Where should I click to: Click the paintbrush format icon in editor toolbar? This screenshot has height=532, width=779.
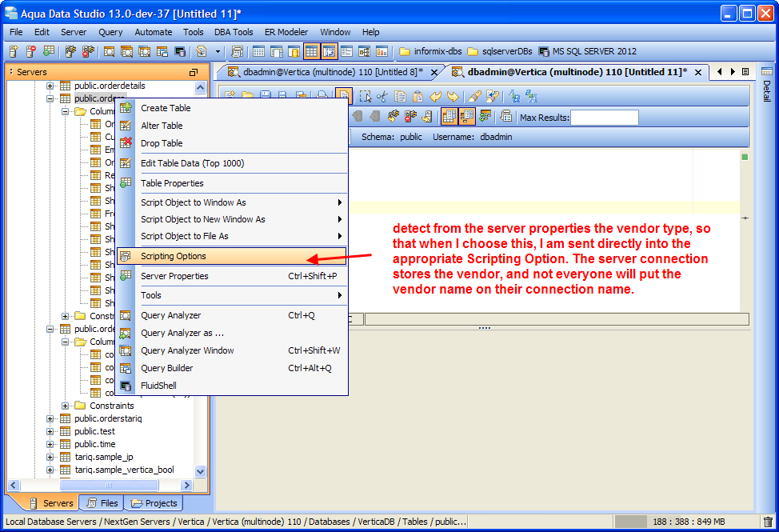(475, 96)
